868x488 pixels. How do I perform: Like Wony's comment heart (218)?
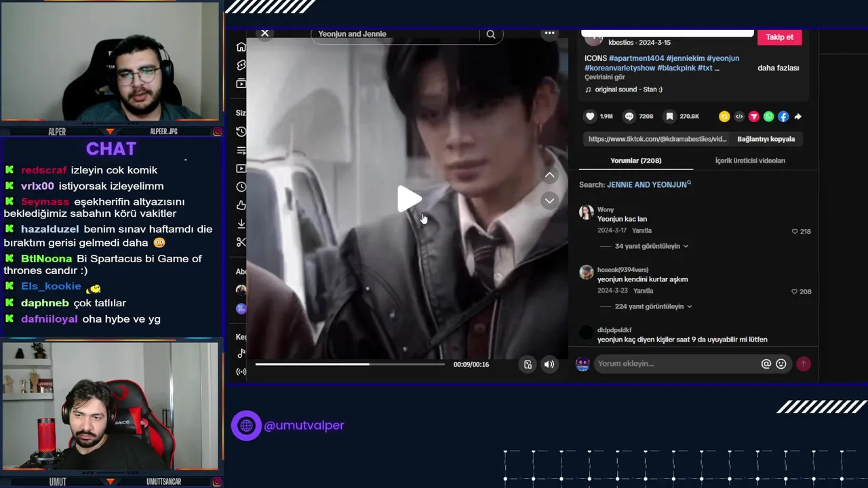(x=795, y=231)
